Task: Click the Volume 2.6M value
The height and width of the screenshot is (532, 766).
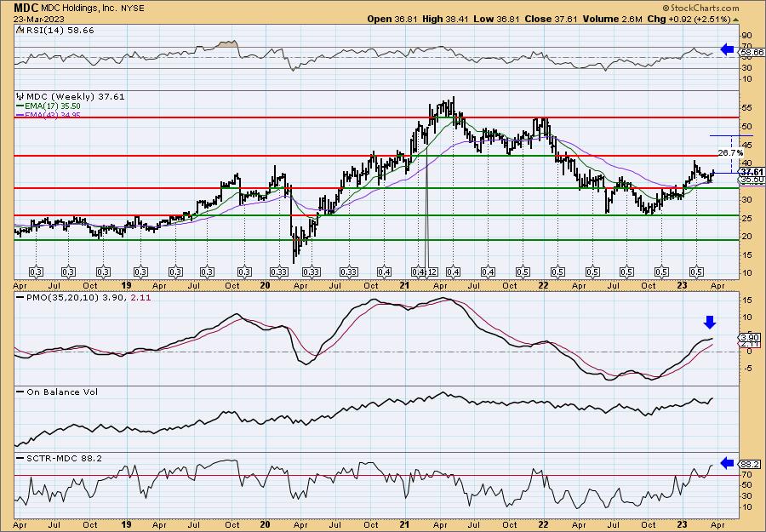Action: [x=611, y=19]
